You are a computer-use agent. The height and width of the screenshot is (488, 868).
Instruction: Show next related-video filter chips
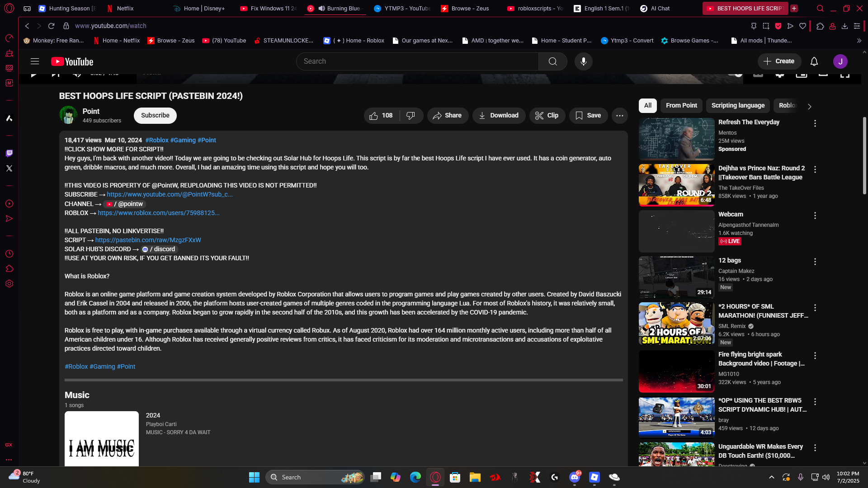click(809, 107)
